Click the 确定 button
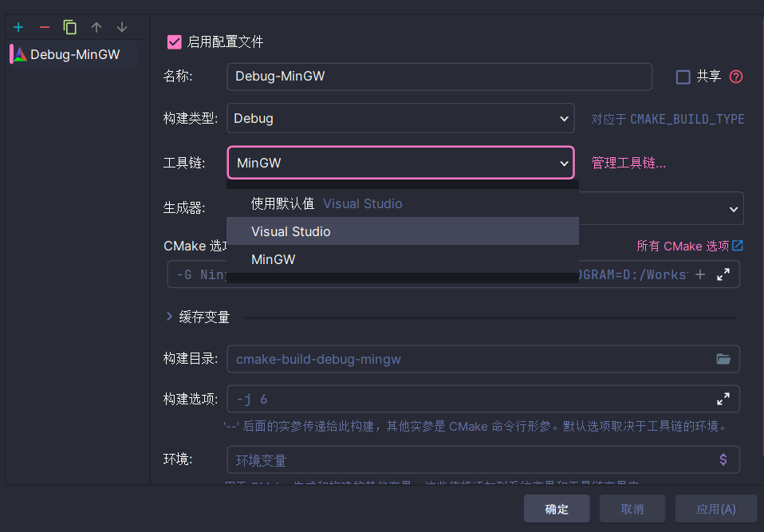This screenshot has width=764, height=532. [x=557, y=509]
